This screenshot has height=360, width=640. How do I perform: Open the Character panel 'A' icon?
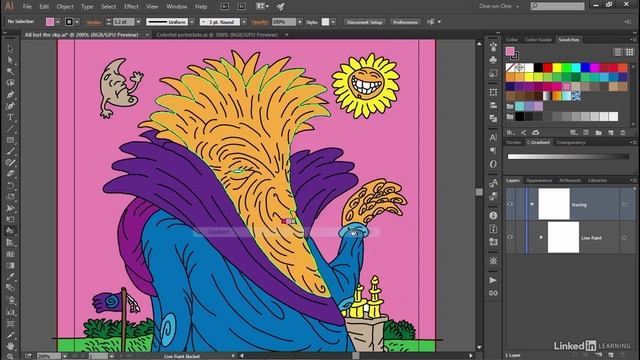pos(493,138)
